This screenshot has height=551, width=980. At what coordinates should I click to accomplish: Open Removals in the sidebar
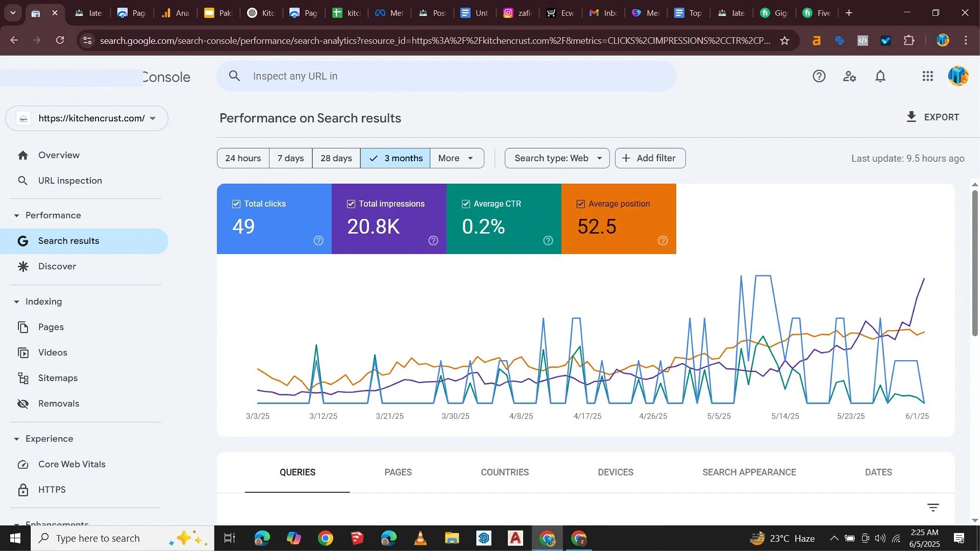pos(59,404)
